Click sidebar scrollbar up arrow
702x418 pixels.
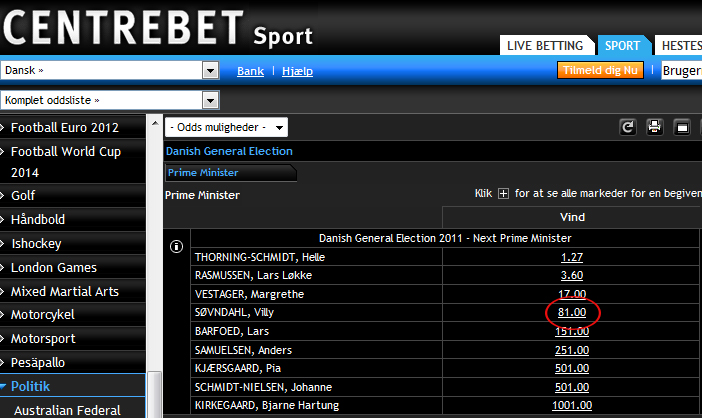point(155,123)
